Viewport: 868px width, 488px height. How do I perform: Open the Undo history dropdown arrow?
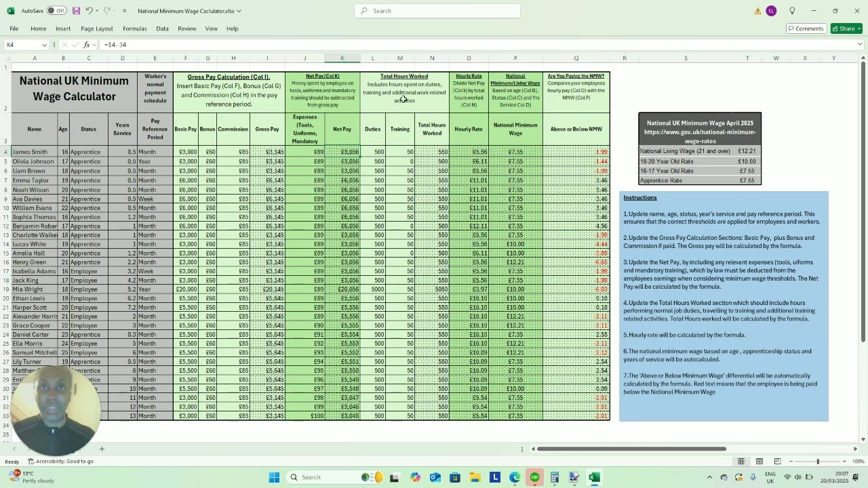click(97, 11)
